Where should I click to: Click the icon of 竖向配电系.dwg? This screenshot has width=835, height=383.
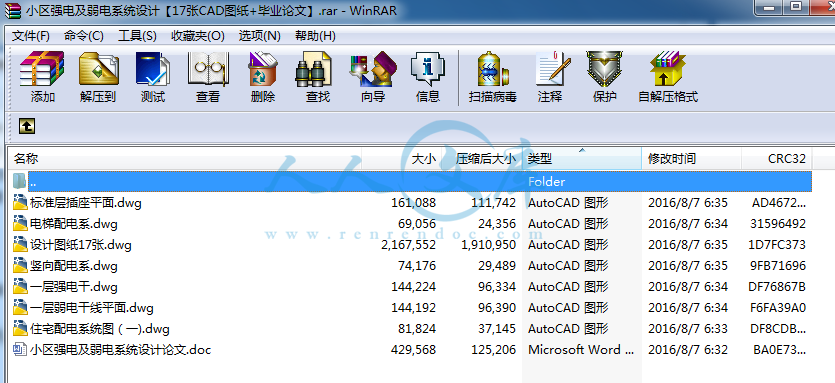(x=20, y=265)
